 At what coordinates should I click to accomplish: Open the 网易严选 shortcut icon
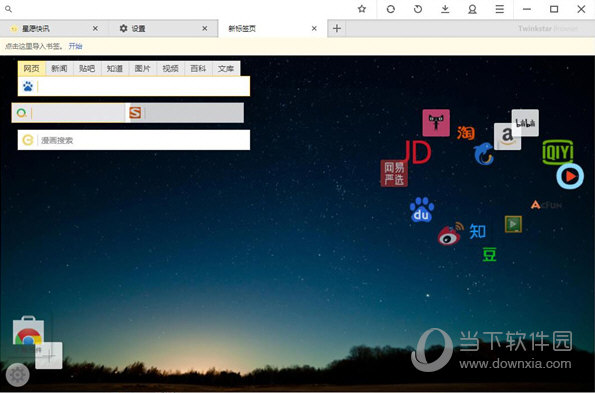(x=394, y=173)
